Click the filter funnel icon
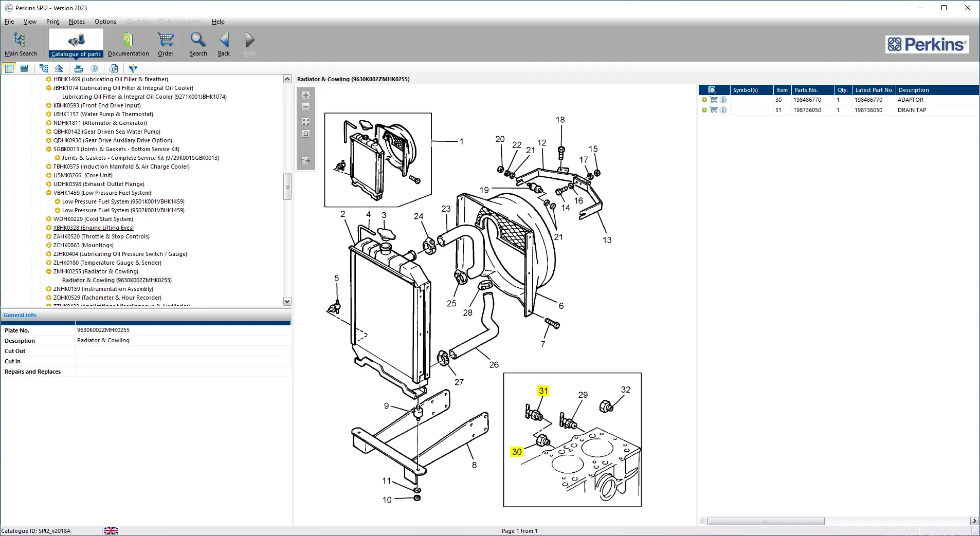The image size is (980, 536). (x=133, y=68)
